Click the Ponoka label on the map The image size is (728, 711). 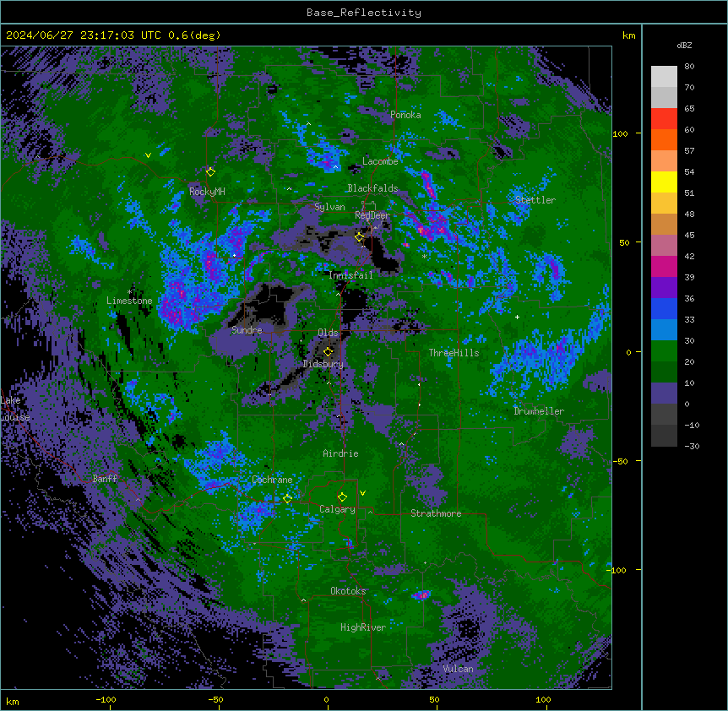tap(405, 115)
